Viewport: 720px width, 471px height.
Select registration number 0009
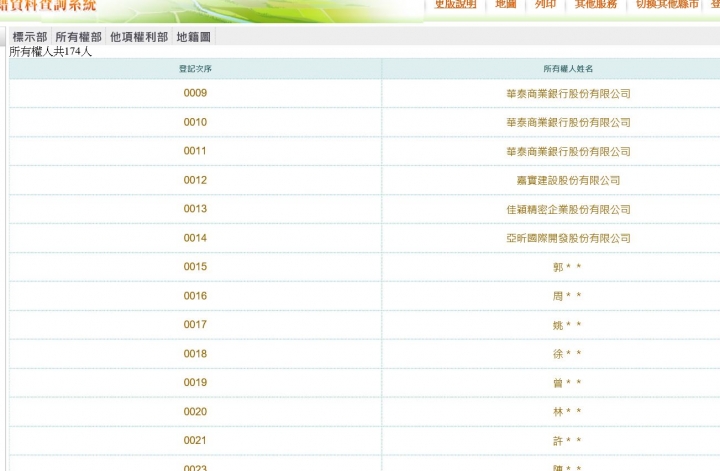(x=195, y=93)
